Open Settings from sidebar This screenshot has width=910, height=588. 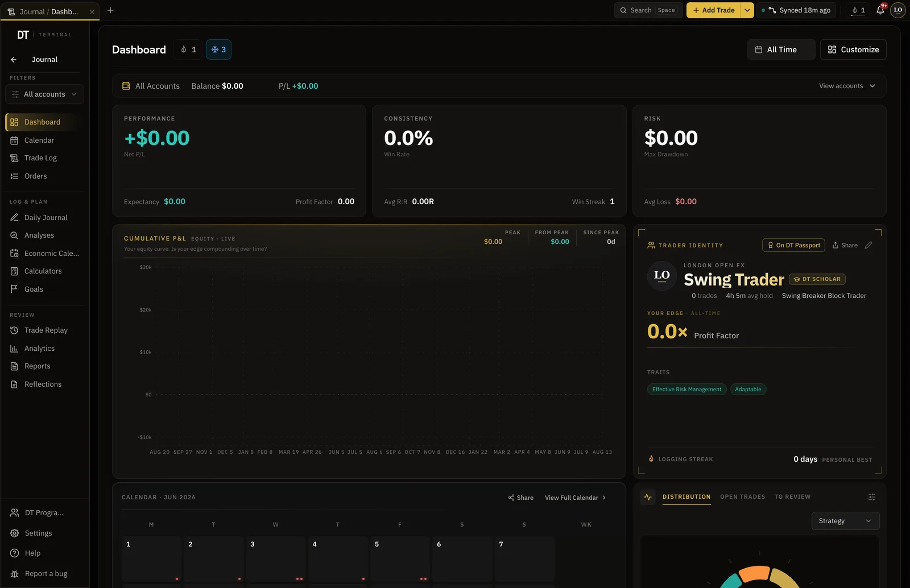(44, 533)
